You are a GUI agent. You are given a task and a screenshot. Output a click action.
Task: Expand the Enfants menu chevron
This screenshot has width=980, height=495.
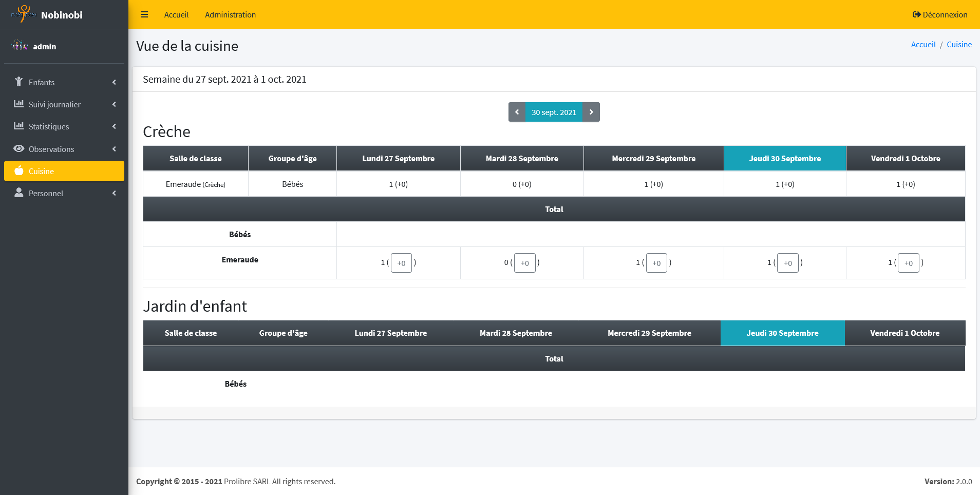tap(114, 82)
